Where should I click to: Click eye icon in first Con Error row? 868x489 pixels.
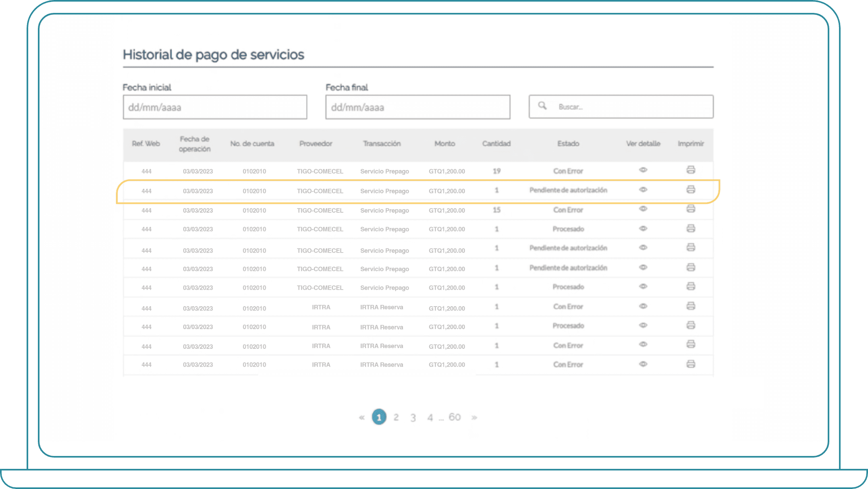(x=643, y=170)
